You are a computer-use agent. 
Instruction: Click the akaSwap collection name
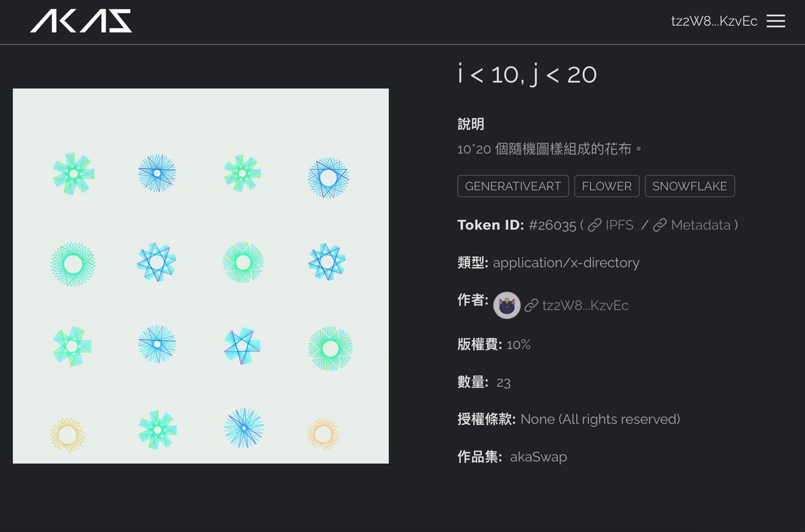(539, 457)
